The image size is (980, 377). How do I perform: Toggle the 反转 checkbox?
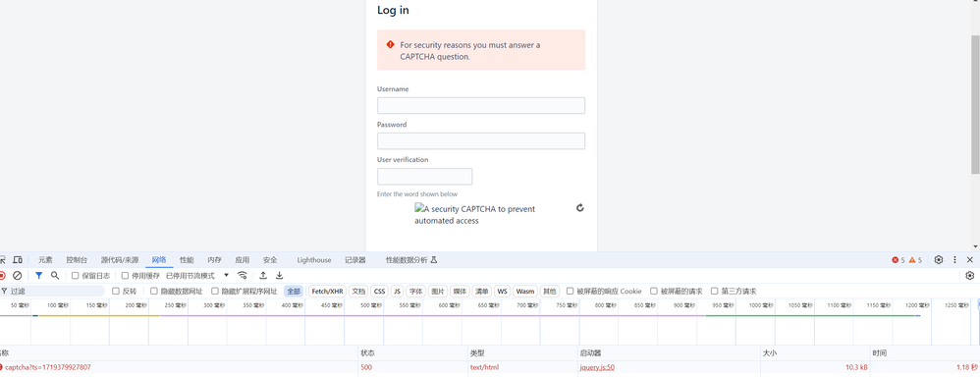click(116, 291)
